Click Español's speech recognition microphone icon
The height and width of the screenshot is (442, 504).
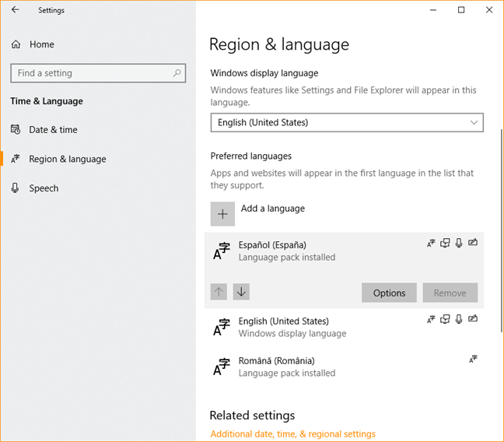pyautogui.click(x=459, y=243)
